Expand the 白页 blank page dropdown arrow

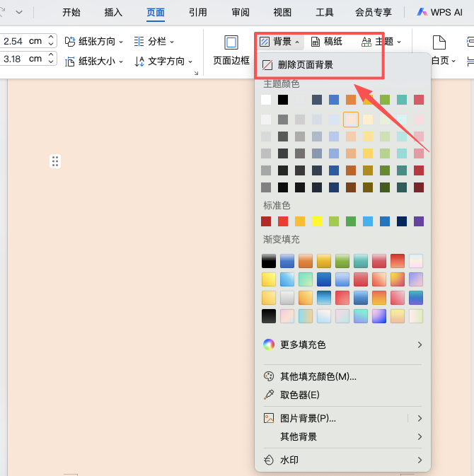[x=453, y=61]
